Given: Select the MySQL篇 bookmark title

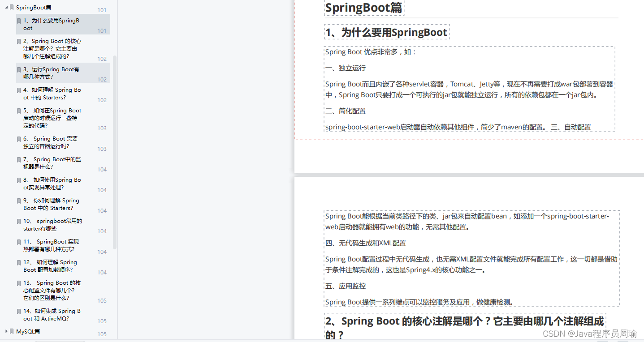Looking at the screenshot, I should (28, 332).
